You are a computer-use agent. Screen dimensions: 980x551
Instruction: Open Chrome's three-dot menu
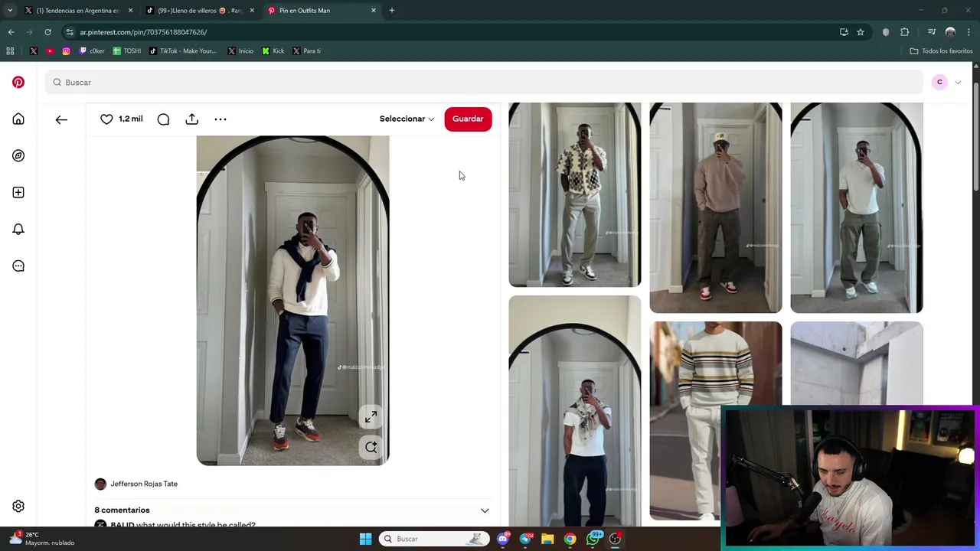[969, 32]
